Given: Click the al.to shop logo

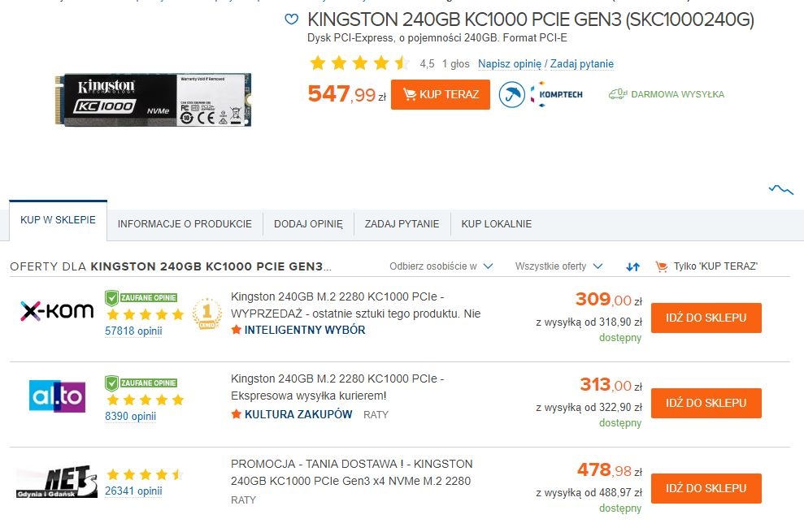Looking at the screenshot, I should pyautogui.click(x=58, y=396).
